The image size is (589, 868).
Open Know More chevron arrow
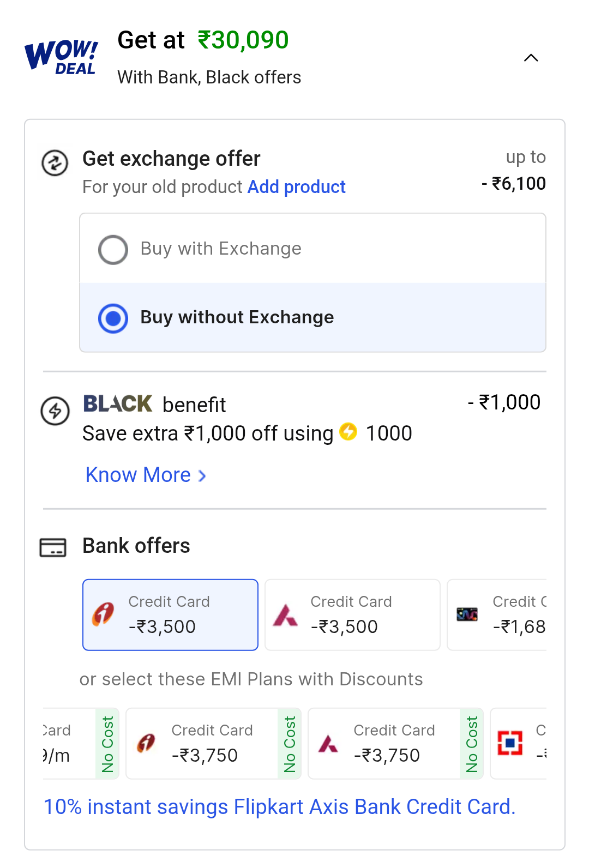(x=202, y=476)
